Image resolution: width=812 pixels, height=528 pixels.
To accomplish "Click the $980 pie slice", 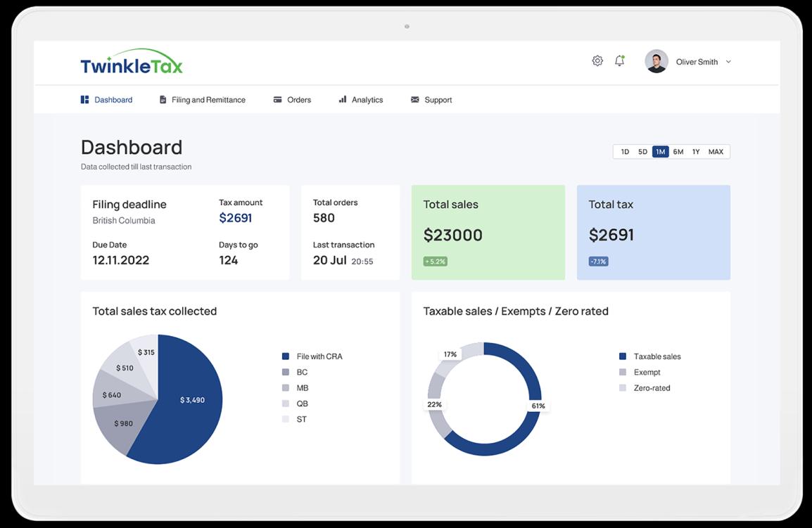I will (x=123, y=423).
